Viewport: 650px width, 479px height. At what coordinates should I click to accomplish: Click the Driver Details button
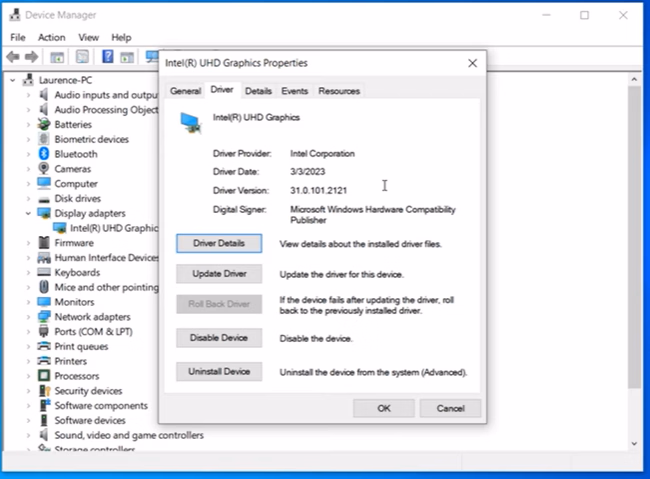[219, 243]
